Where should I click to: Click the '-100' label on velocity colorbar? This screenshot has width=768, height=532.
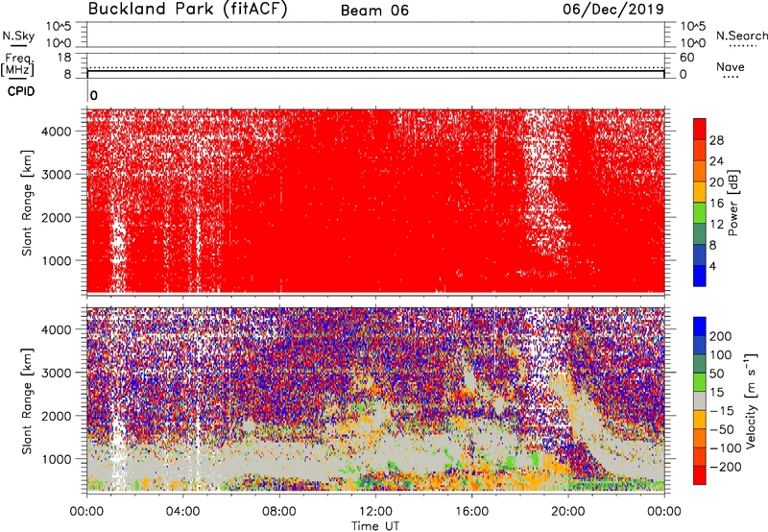pos(726,448)
